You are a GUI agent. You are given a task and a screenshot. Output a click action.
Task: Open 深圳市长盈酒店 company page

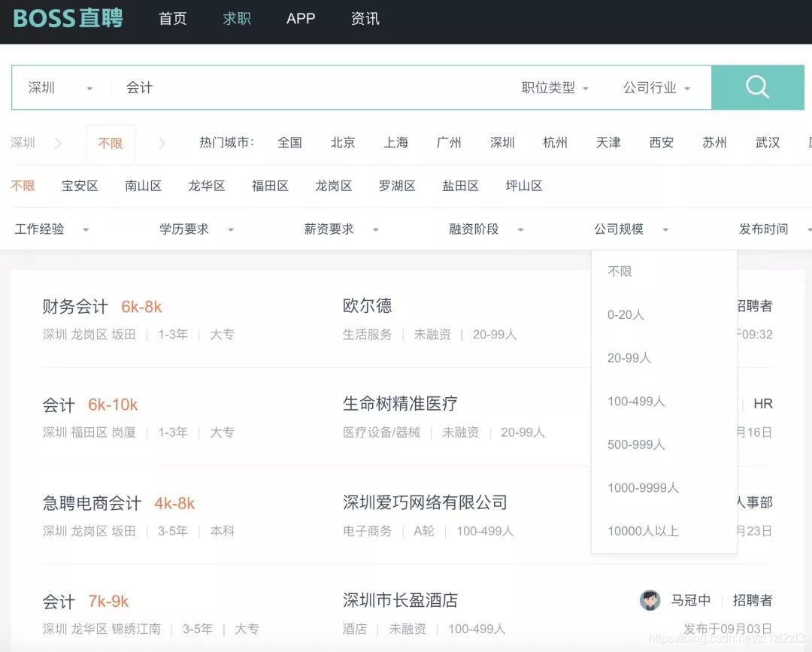(x=400, y=599)
